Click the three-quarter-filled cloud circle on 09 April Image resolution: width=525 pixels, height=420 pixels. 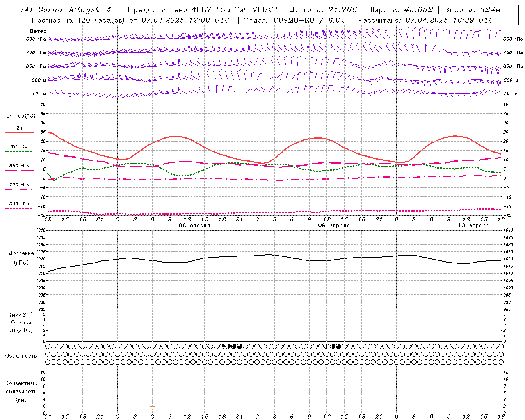(x=338, y=346)
